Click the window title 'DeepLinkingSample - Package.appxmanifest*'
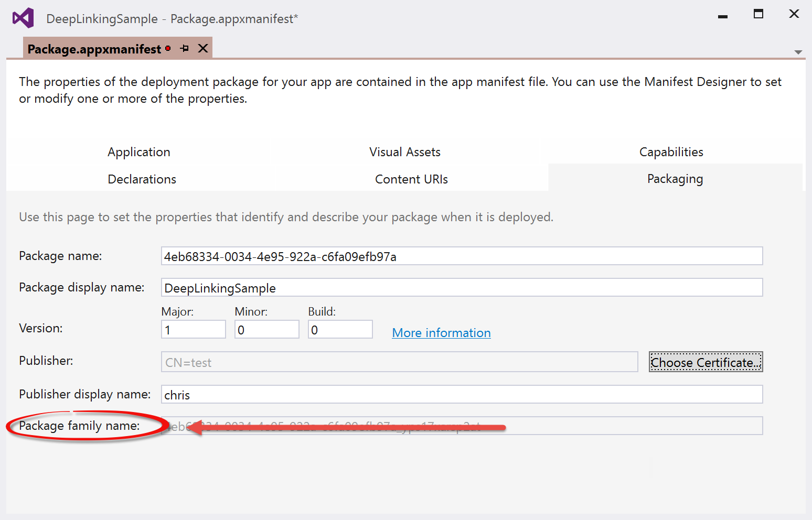The width and height of the screenshot is (812, 520). [x=172, y=19]
